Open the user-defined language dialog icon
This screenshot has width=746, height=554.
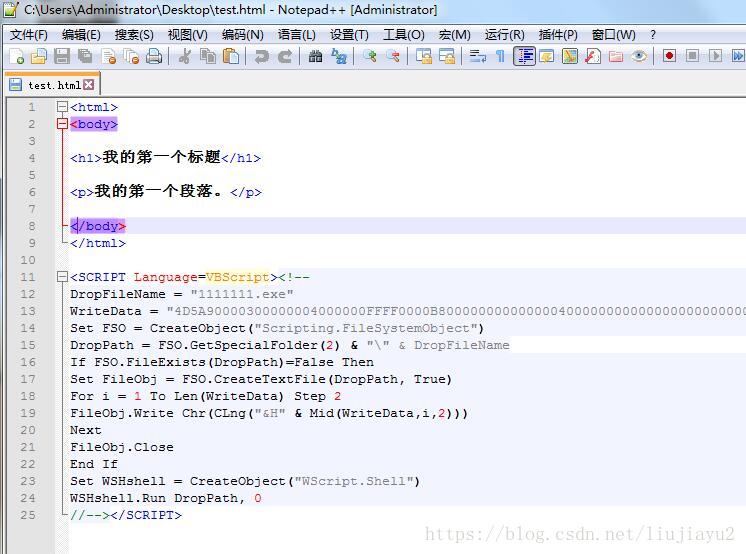pyautogui.click(x=547, y=56)
